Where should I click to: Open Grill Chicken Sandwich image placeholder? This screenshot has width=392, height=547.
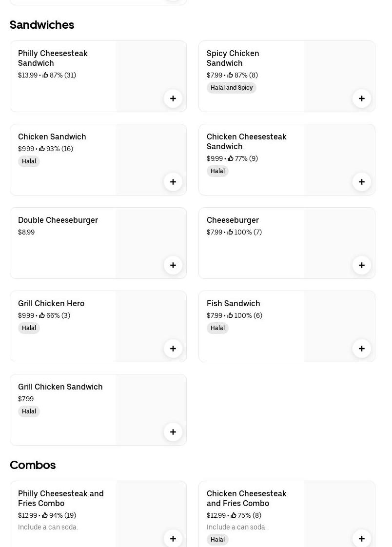coord(151,410)
